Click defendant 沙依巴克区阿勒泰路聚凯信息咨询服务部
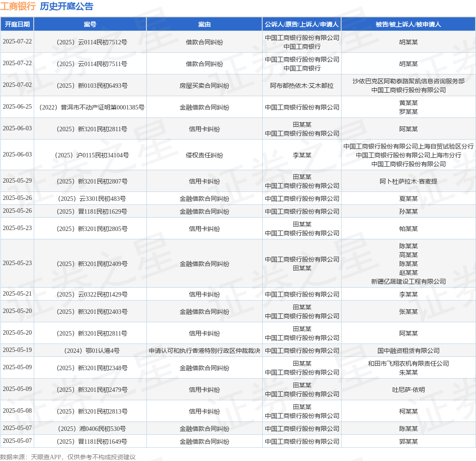The height and width of the screenshot is (461, 476). (408, 81)
